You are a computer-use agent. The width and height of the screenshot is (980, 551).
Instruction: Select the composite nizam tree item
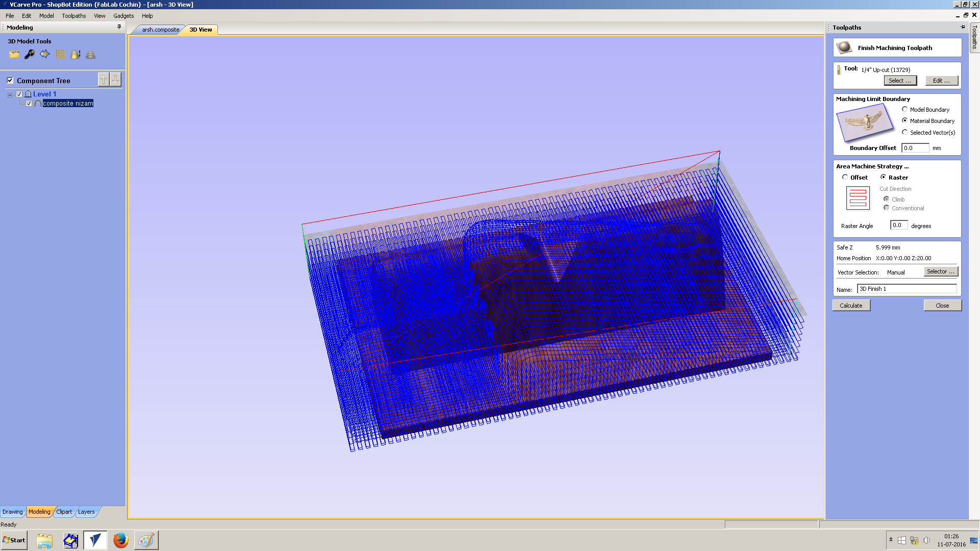[x=68, y=104]
